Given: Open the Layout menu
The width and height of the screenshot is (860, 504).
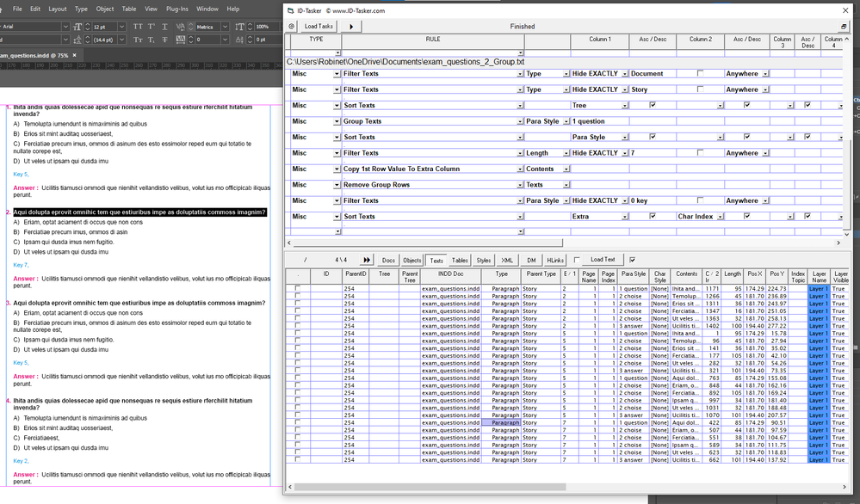Looking at the screenshot, I should point(57,9).
